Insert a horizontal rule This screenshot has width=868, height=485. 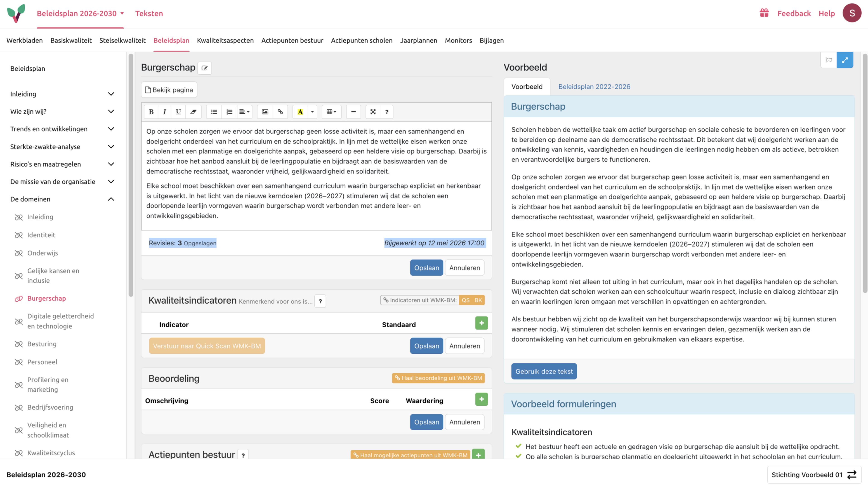354,112
